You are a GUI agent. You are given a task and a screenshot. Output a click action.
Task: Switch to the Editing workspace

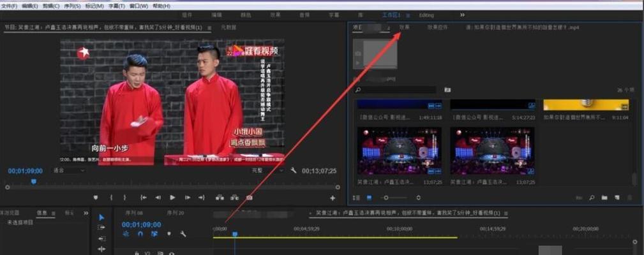pyautogui.click(x=426, y=15)
